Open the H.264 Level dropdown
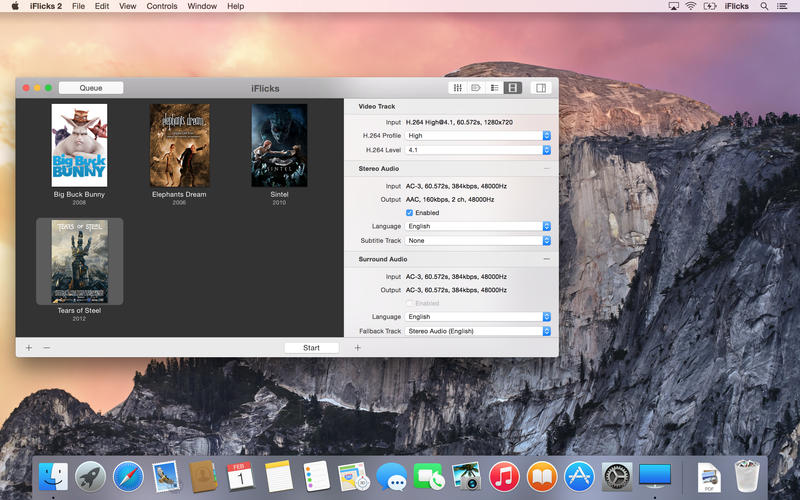The image size is (800, 500). click(478, 149)
